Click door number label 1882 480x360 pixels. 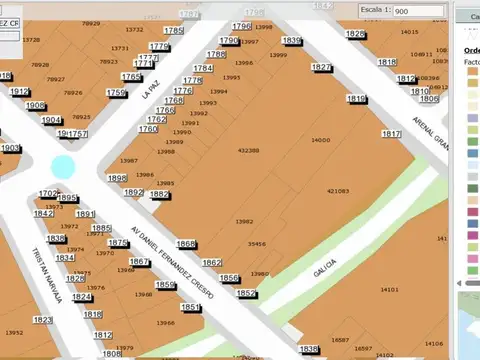coord(159,194)
